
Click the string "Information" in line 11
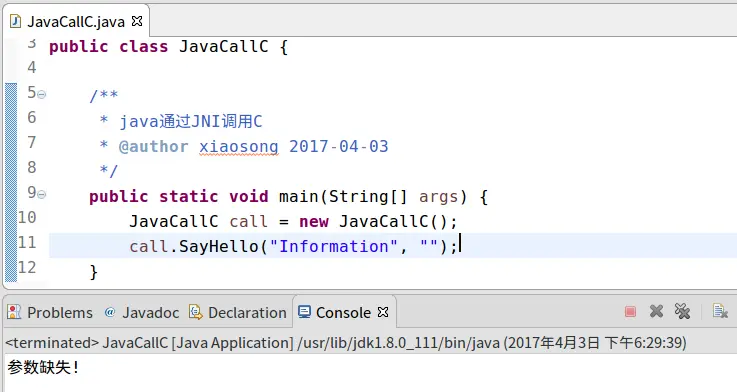tap(334, 246)
